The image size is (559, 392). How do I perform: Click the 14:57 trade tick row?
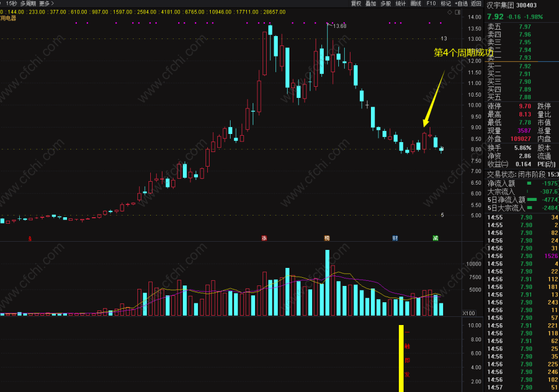[x=523, y=387]
